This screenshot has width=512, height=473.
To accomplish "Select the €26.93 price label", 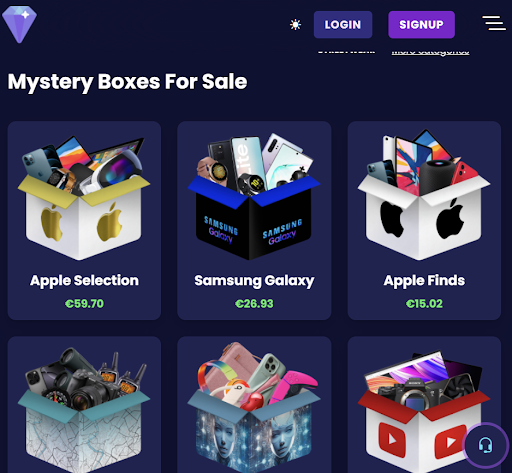I will click(254, 304).
